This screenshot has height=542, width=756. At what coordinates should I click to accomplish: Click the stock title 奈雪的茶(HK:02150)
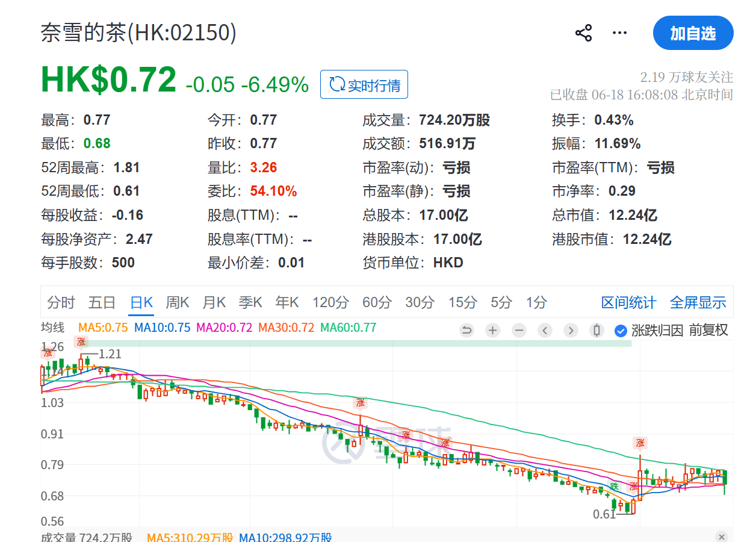(138, 33)
